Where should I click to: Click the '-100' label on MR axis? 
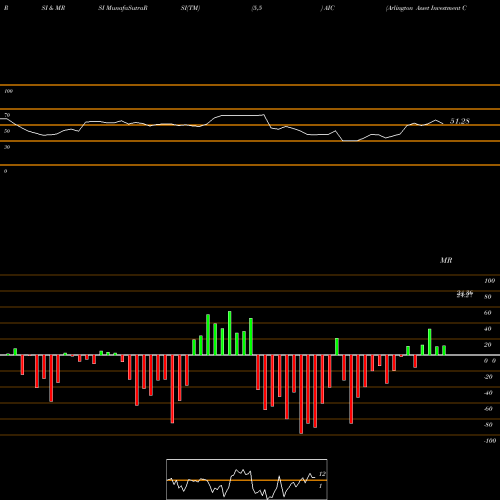490,441
